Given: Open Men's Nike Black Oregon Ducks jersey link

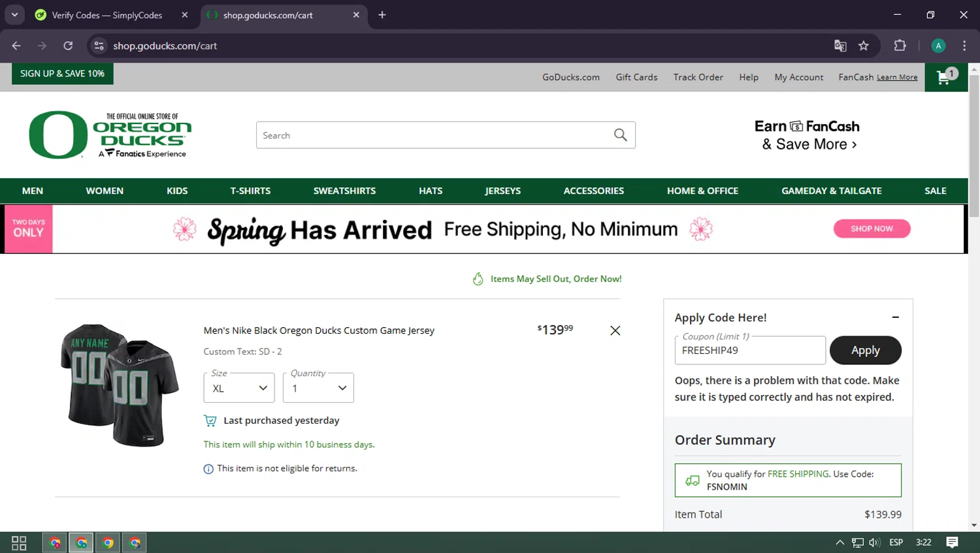Looking at the screenshot, I should tap(319, 330).
